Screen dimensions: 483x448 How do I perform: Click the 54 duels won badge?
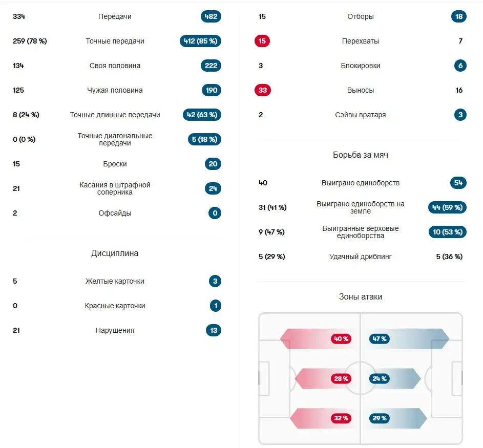tap(458, 183)
